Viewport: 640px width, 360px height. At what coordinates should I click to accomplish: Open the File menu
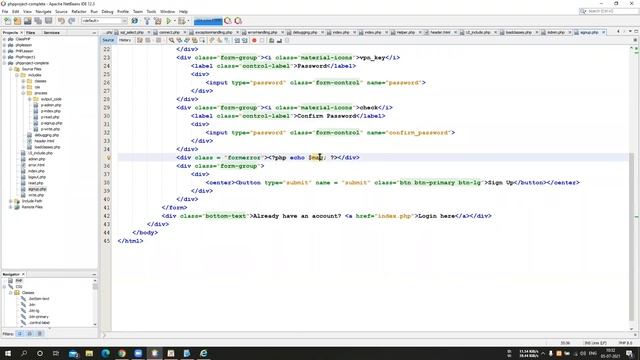point(5,11)
